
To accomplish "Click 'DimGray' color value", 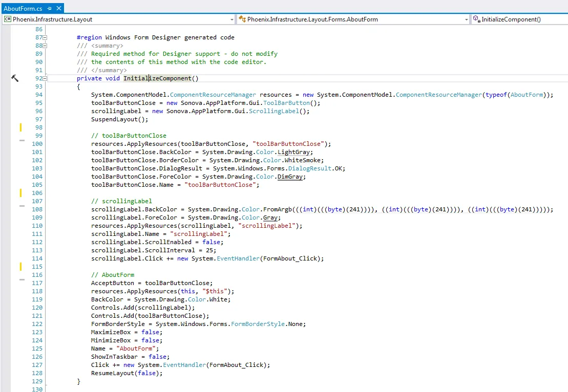I will [x=290, y=177].
